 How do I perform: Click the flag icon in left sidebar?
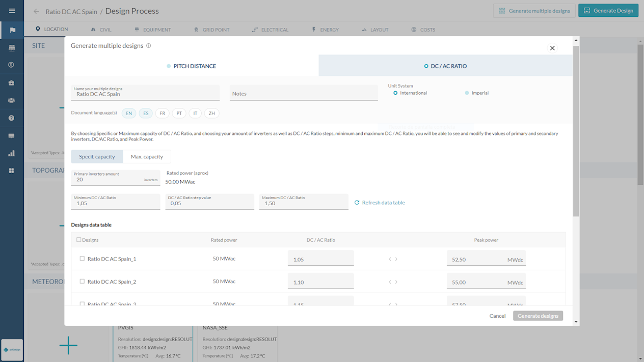coord(12,31)
